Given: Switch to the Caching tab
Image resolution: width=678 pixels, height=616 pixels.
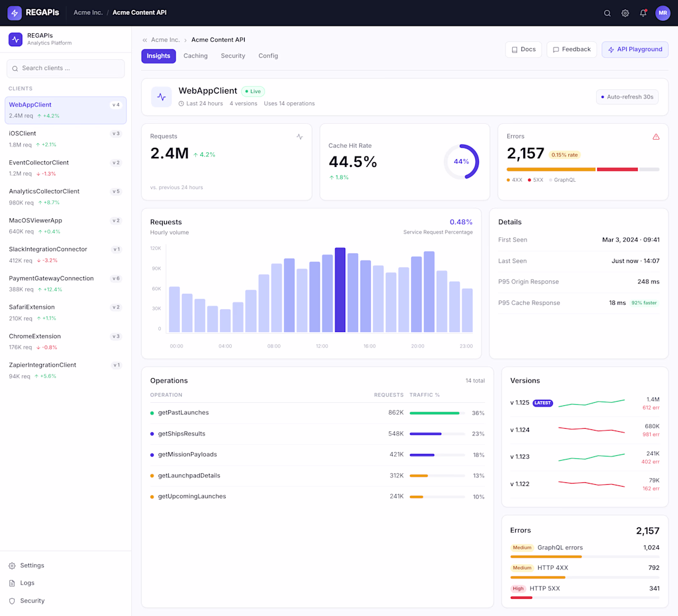Looking at the screenshot, I should tap(195, 56).
